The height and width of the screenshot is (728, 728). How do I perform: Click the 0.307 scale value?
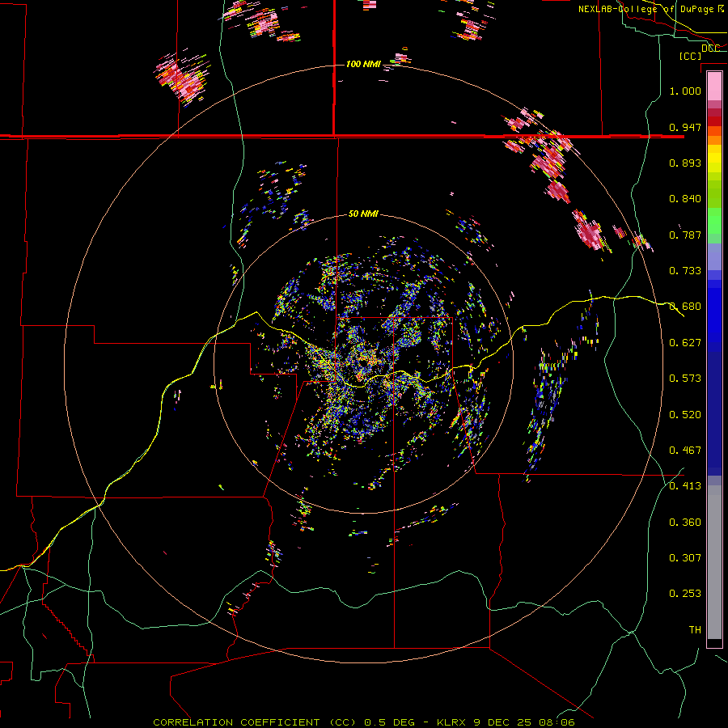point(685,558)
